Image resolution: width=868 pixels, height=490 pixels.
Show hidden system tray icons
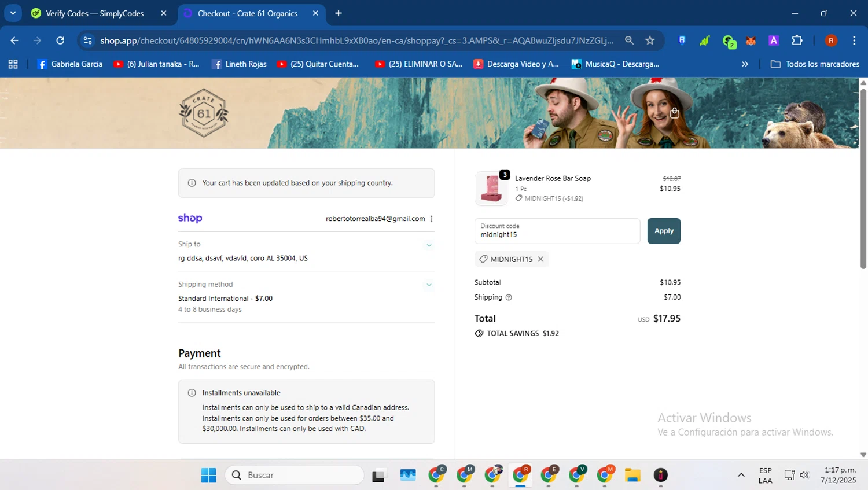click(x=741, y=475)
